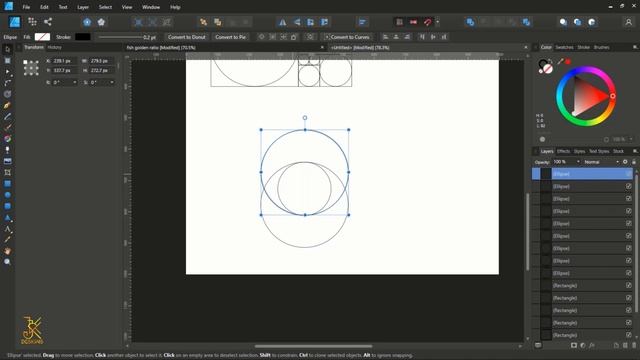640x360 pixels.
Task: Open the shear S angle dropdown
Action: [112, 82]
